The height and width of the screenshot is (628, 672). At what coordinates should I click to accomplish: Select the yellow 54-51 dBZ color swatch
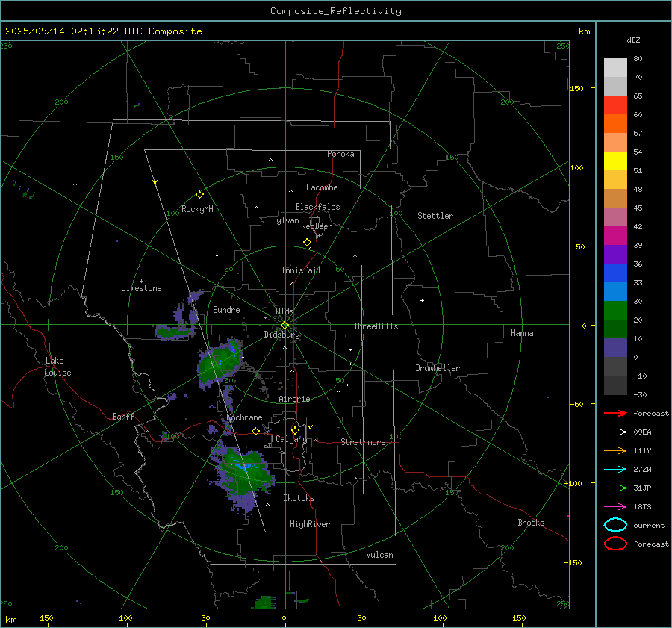(615, 161)
